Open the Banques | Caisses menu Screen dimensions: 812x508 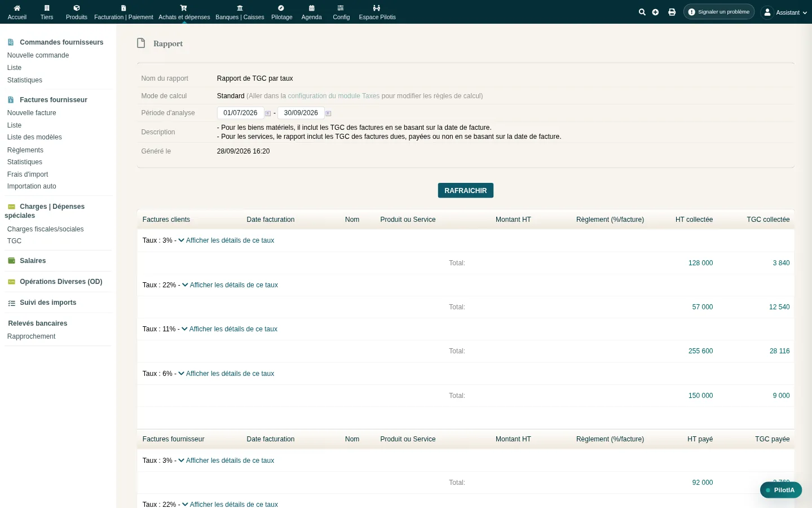pos(240,12)
